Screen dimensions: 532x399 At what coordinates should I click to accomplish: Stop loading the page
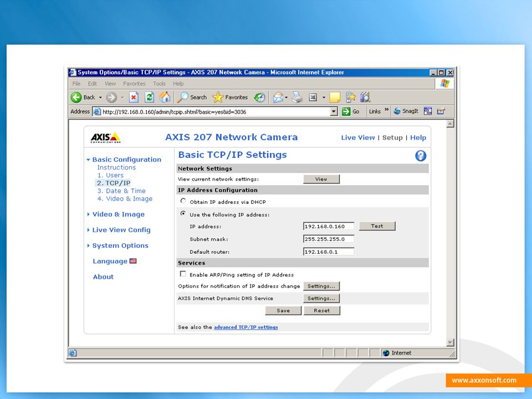click(134, 98)
